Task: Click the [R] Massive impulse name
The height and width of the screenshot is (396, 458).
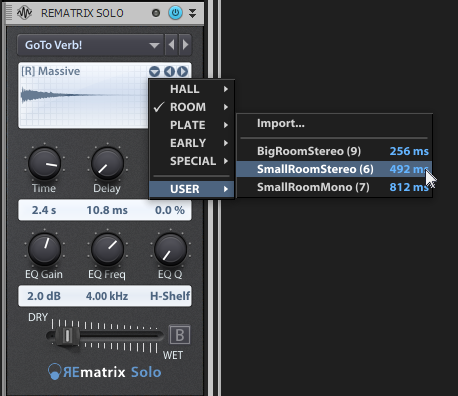Action: (51, 71)
